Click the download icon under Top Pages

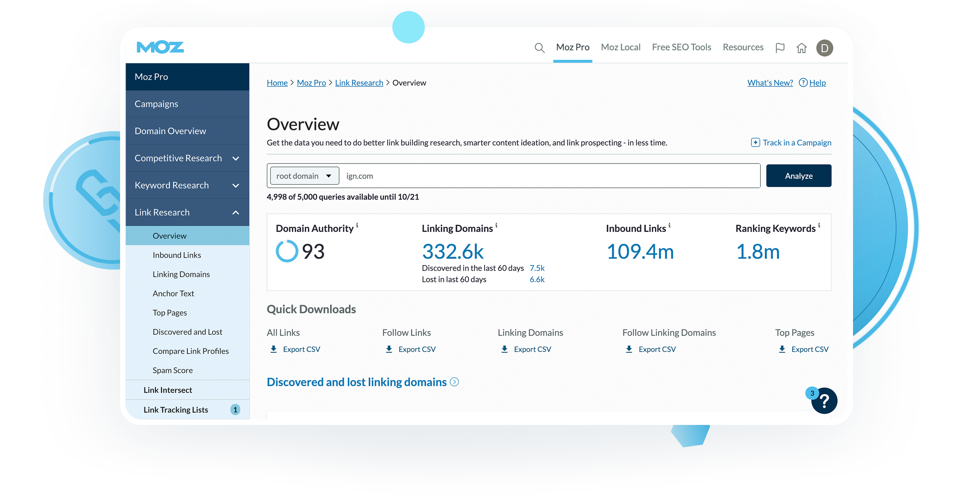point(782,349)
